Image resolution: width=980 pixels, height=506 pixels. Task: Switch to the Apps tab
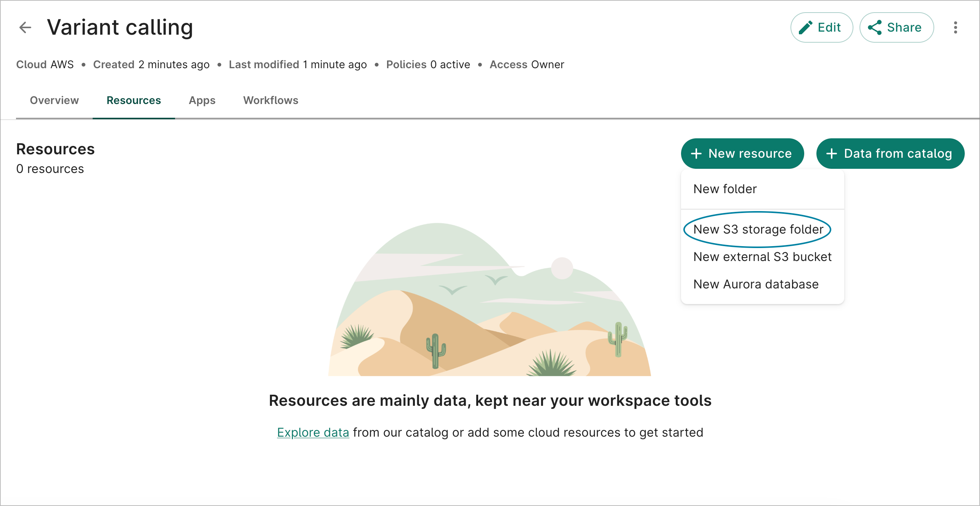pos(202,100)
